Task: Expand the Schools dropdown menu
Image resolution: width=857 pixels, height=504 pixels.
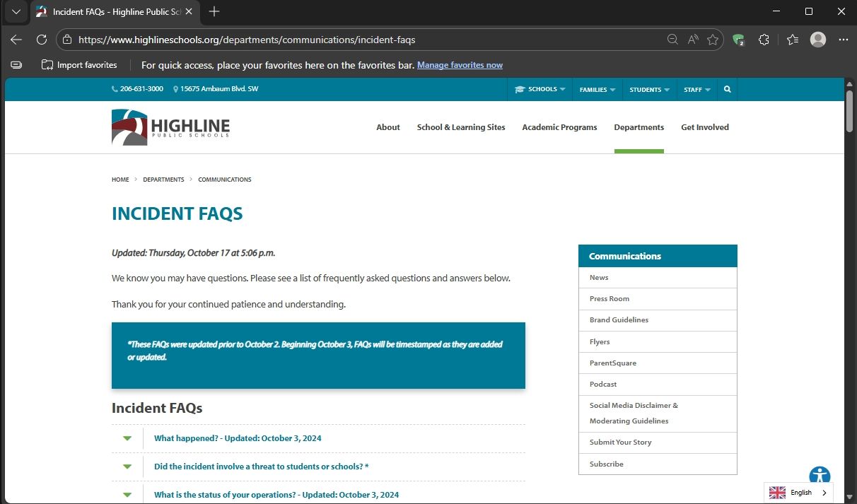Action: [x=540, y=90]
